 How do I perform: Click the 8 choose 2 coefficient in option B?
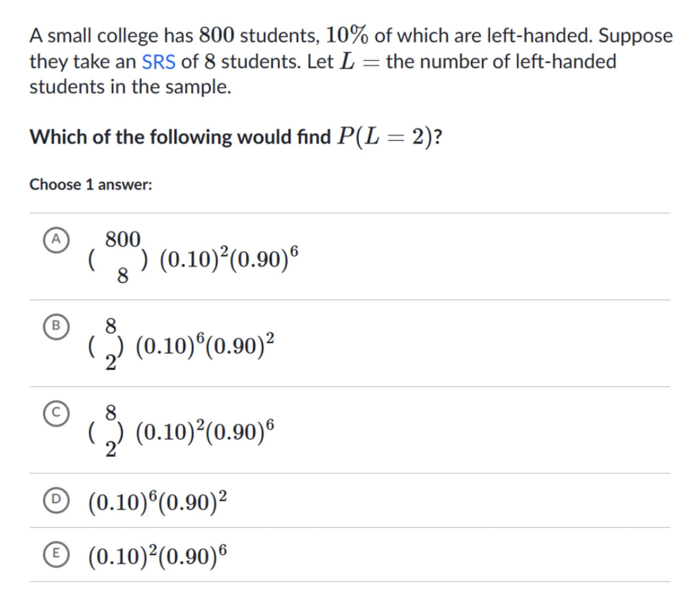click(106, 344)
